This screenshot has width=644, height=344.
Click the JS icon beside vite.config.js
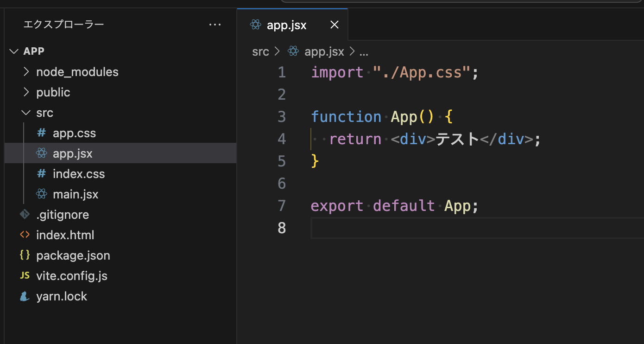(x=25, y=275)
